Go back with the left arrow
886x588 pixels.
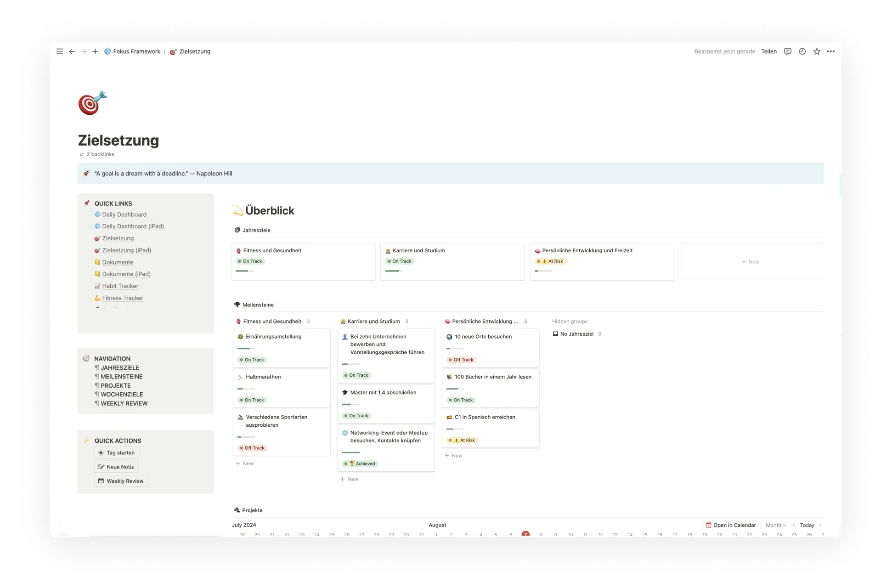[72, 51]
